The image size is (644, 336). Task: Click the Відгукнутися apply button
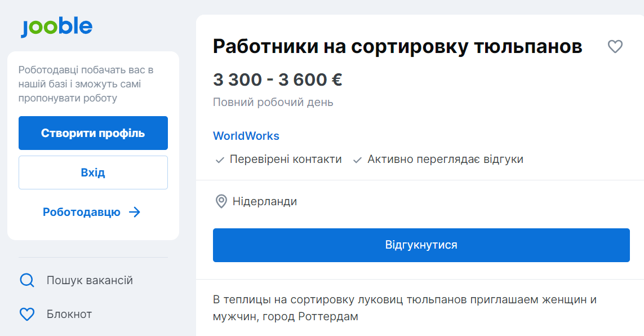[421, 245]
